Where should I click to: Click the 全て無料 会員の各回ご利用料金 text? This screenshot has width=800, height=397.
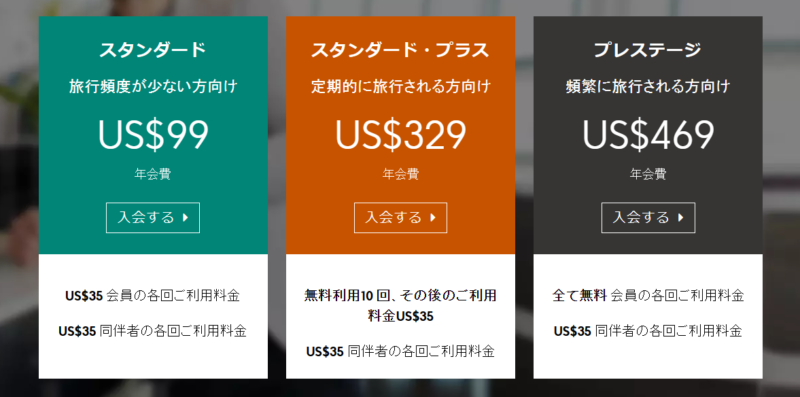(x=648, y=295)
